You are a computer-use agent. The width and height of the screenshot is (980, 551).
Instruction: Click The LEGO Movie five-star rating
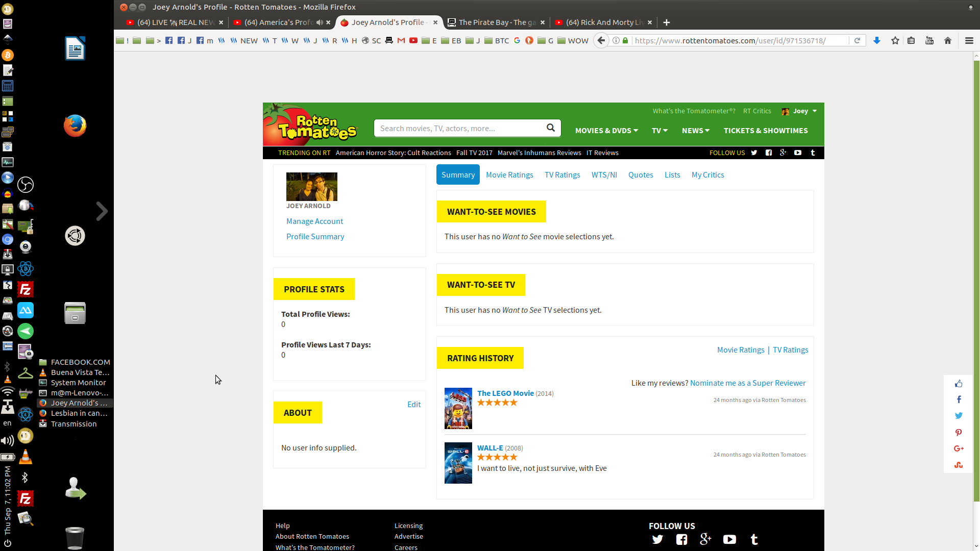497,403
